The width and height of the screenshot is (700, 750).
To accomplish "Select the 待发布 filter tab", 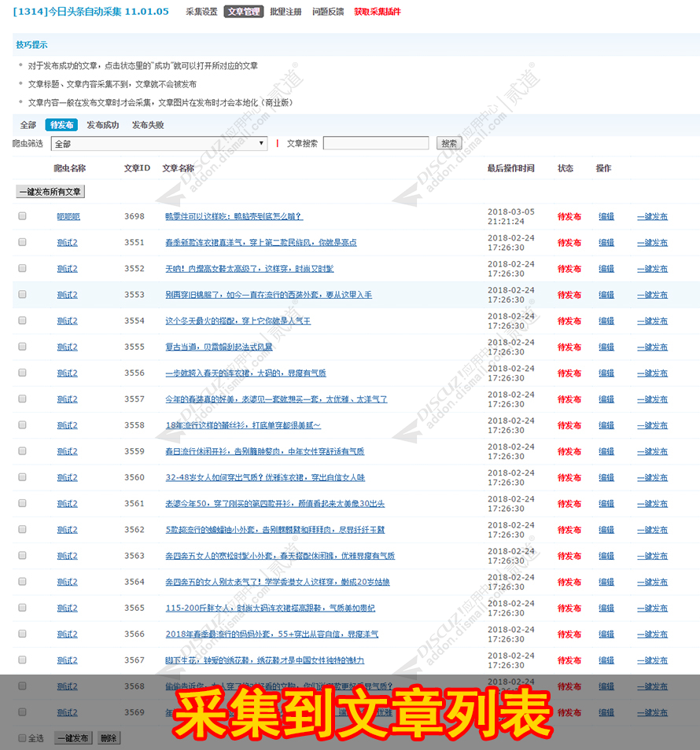I will (x=61, y=125).
